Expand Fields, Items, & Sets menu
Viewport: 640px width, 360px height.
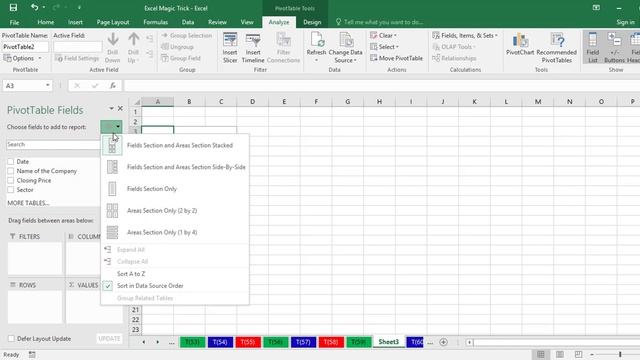(x=465, y=36)
